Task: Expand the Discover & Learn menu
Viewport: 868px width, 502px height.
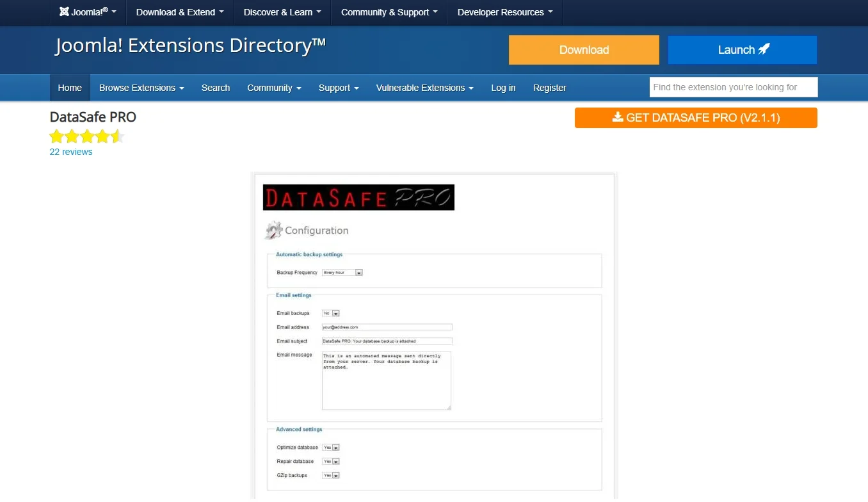Action: [282, 12]
